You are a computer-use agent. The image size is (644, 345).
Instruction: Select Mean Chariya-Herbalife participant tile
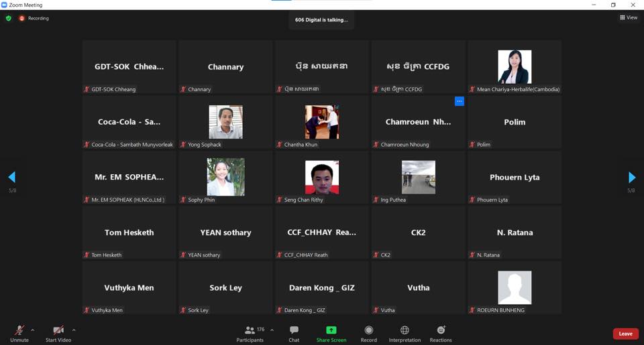pos(515,67)
